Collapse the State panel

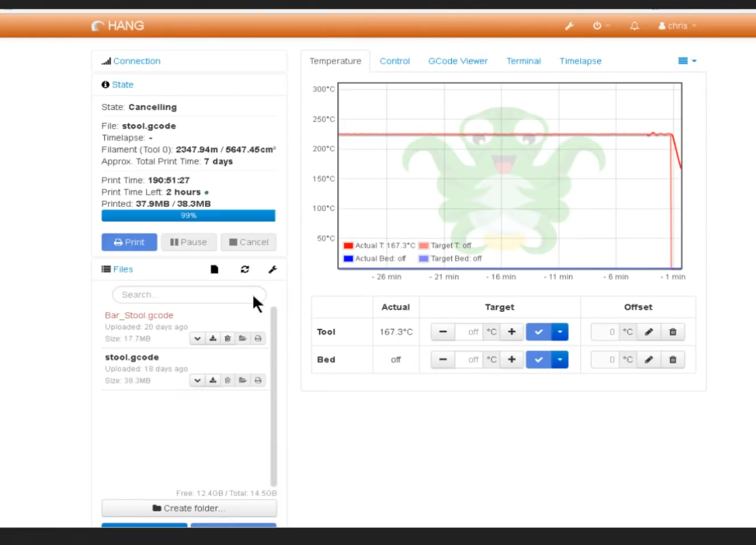(123, 85)
